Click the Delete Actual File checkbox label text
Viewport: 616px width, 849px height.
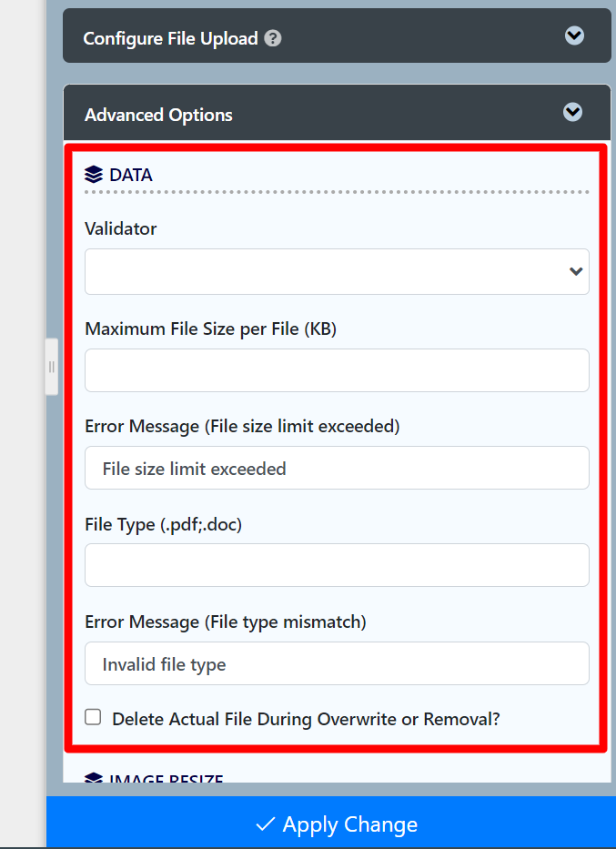pos(306,719)
